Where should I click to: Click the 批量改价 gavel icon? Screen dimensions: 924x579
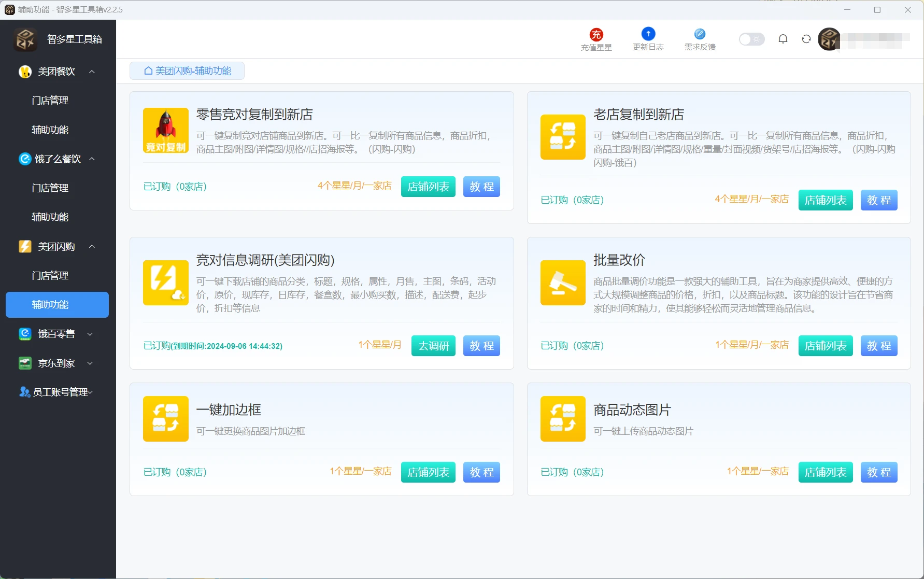tap(563, 283)
